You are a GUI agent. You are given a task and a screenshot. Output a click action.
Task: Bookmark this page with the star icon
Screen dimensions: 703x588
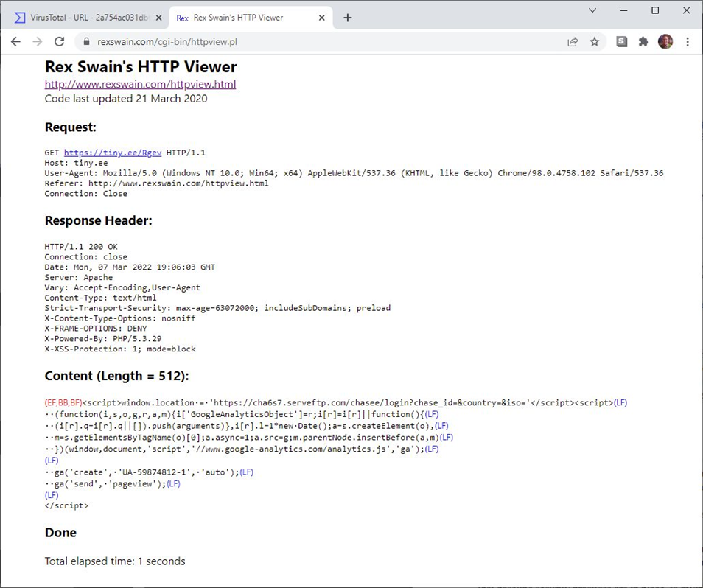594,42
